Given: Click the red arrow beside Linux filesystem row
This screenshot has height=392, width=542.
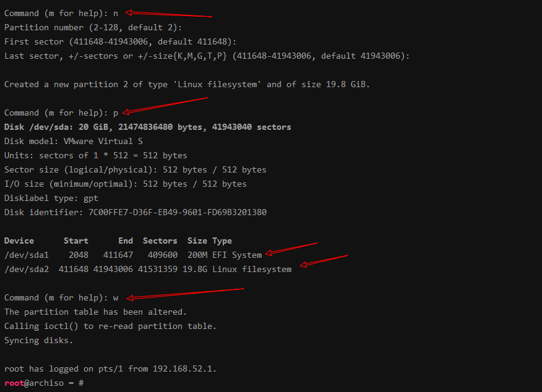Looking at the screenshot, I should pyautogui.click(x=324, y=261).
